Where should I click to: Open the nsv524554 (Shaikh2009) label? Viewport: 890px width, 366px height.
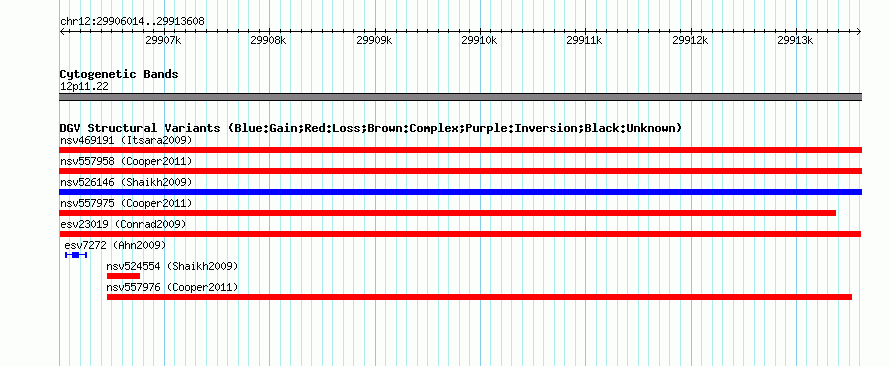(x=172, y=266)
